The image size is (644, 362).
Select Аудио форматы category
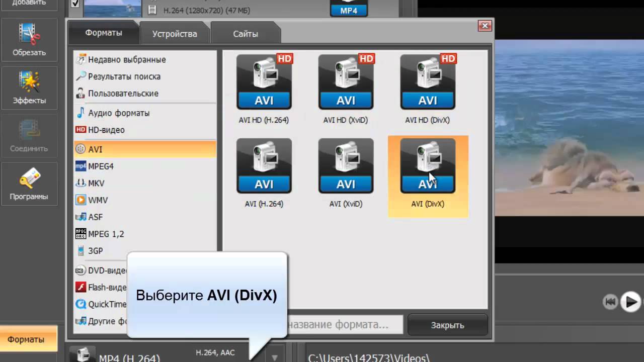(x=145, y=113)
